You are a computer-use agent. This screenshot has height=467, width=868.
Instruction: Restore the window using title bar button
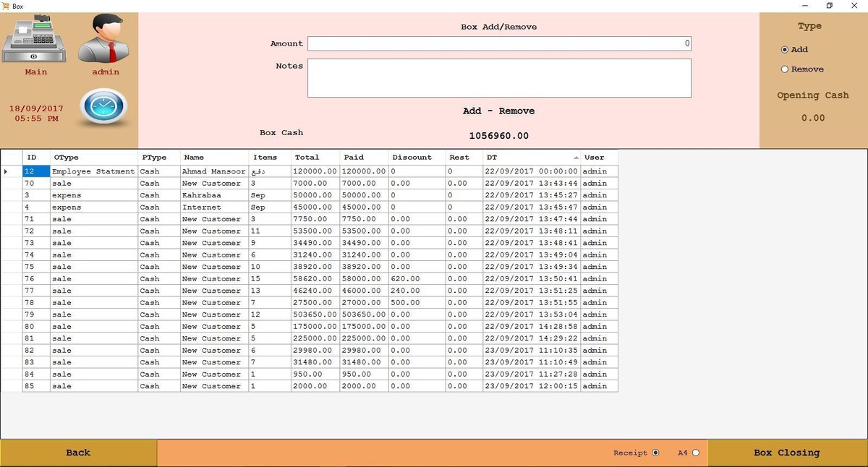830,6
